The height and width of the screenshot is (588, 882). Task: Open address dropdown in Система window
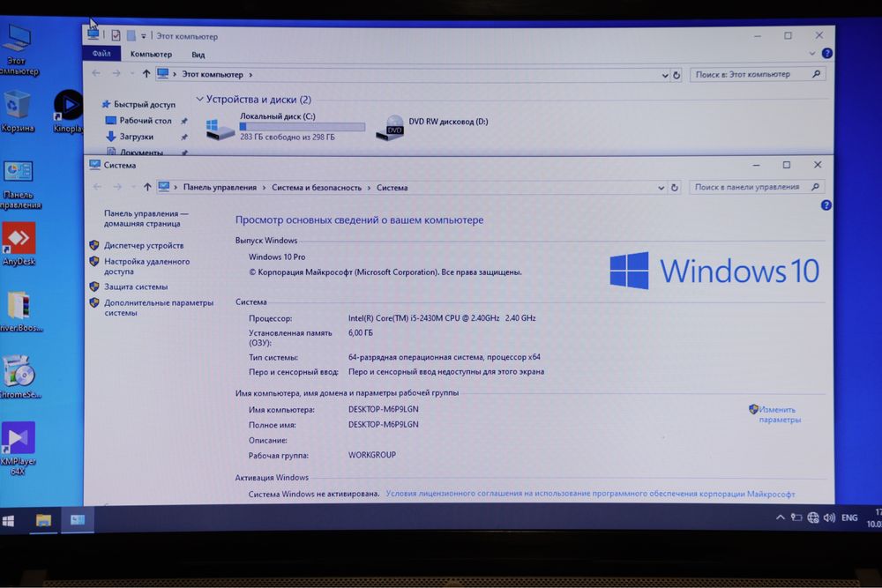point(661,188)
